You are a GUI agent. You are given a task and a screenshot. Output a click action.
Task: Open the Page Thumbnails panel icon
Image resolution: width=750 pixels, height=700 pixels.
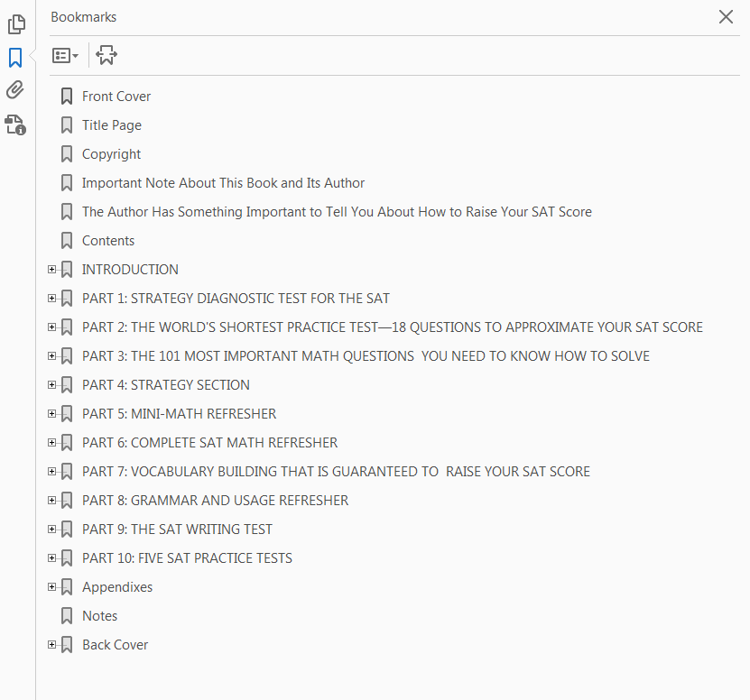point(16,24)
